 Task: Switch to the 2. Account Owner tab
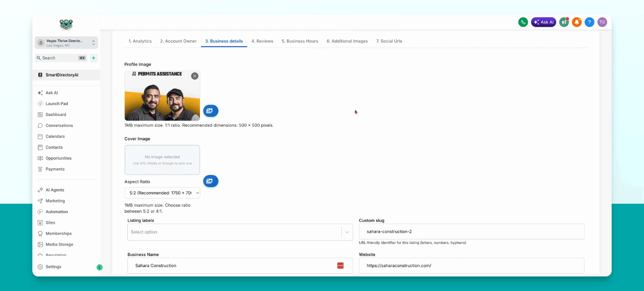coord(178,41)
